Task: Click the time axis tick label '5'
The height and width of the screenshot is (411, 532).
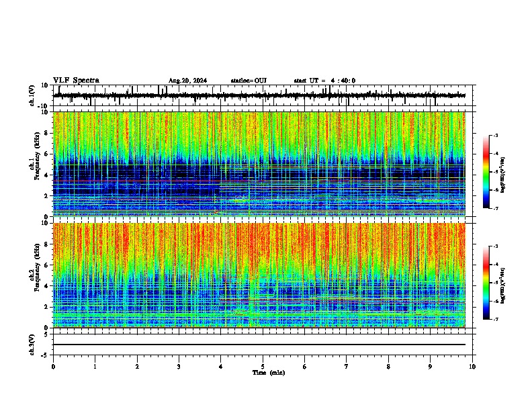Action: click(263, 367)
